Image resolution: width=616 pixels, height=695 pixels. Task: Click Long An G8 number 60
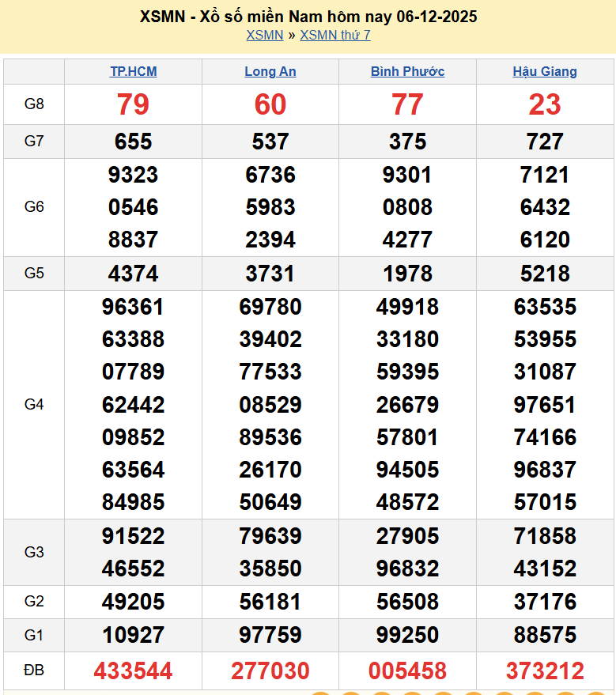coord(270,104)
